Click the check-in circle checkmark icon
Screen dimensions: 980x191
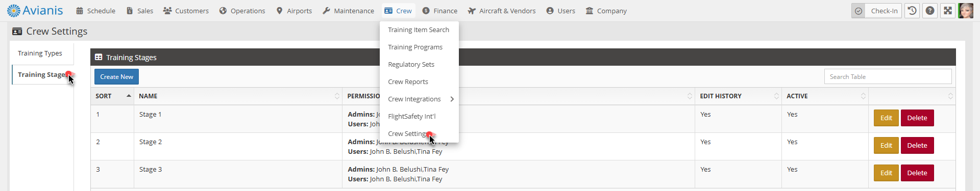[x=859, y=11]
